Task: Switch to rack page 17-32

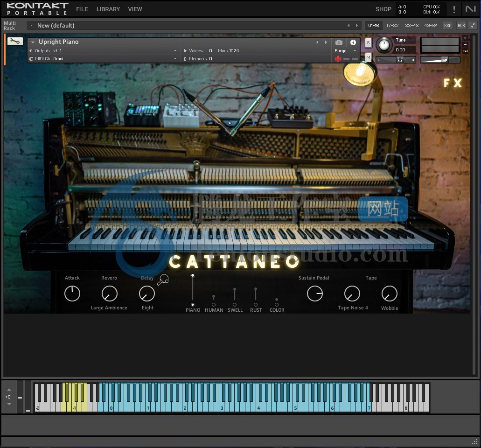Action: coord(392,26)
